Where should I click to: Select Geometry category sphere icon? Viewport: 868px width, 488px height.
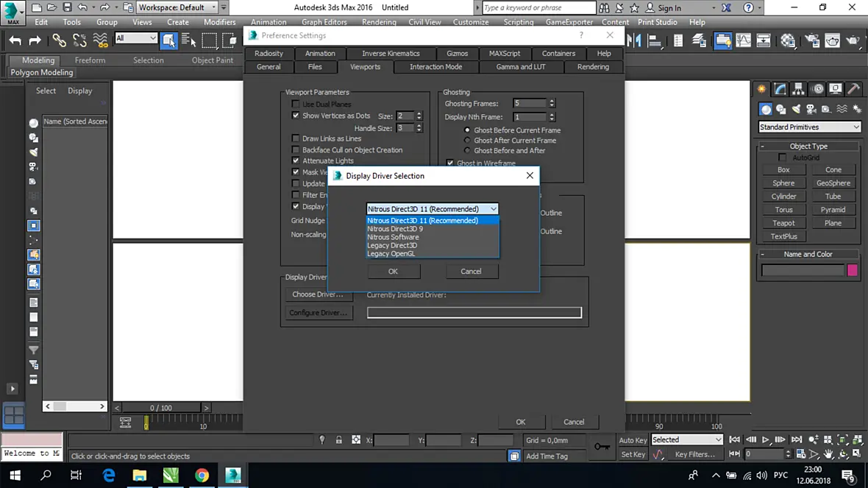click(x=766, y=109)
